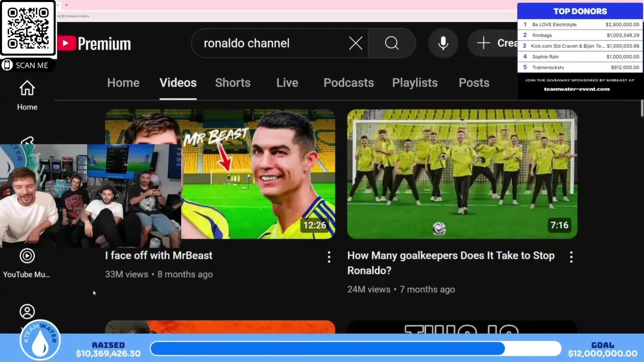Click the 24M views text
The height and width of the screenshot is (362, 644).
point(369,290)
